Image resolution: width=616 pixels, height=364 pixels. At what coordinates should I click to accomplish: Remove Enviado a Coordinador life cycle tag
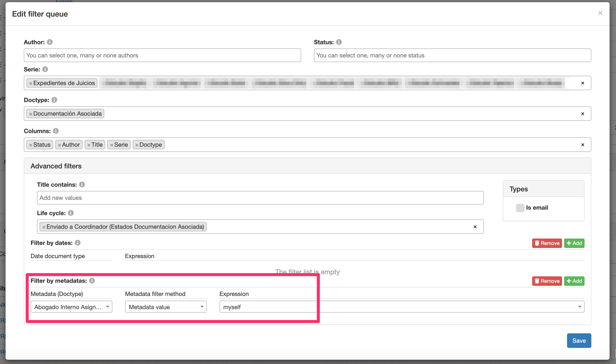coord(44,227)
